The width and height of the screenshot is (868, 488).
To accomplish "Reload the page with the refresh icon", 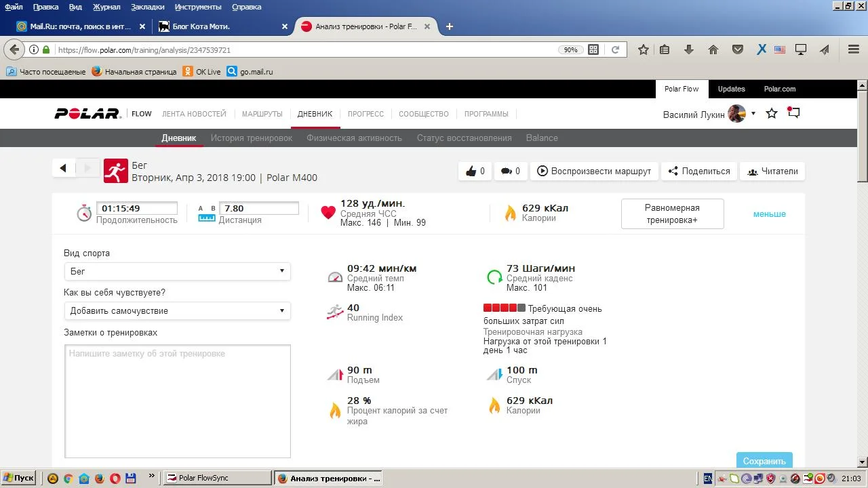I will pos(615,49).
